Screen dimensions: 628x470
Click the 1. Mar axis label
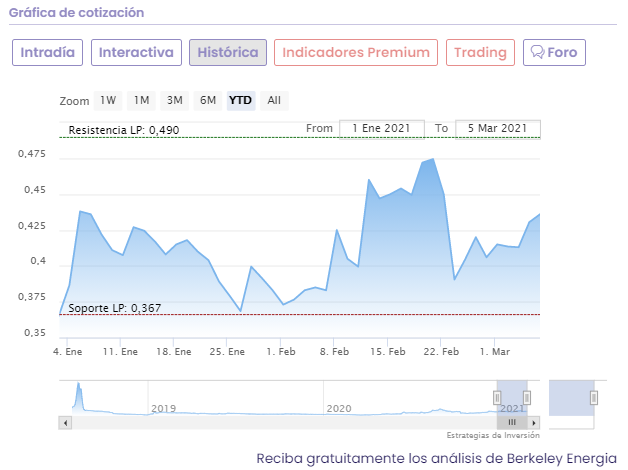(495, 351)
